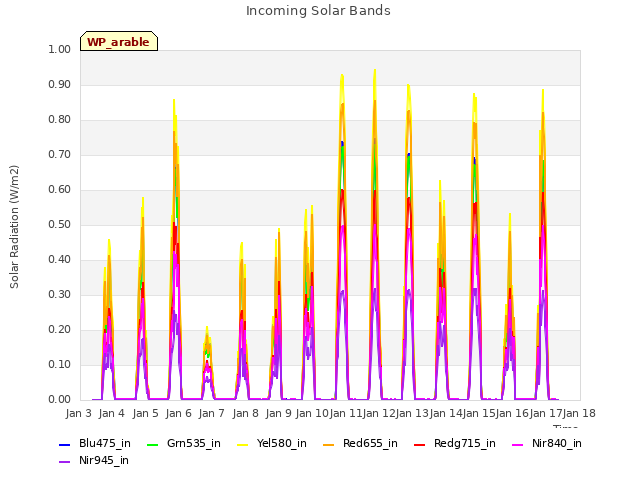This screenshot has height=480, width=640.
Task: Click the Jan 6 peak near 0.86
Action: click(174, 100)
